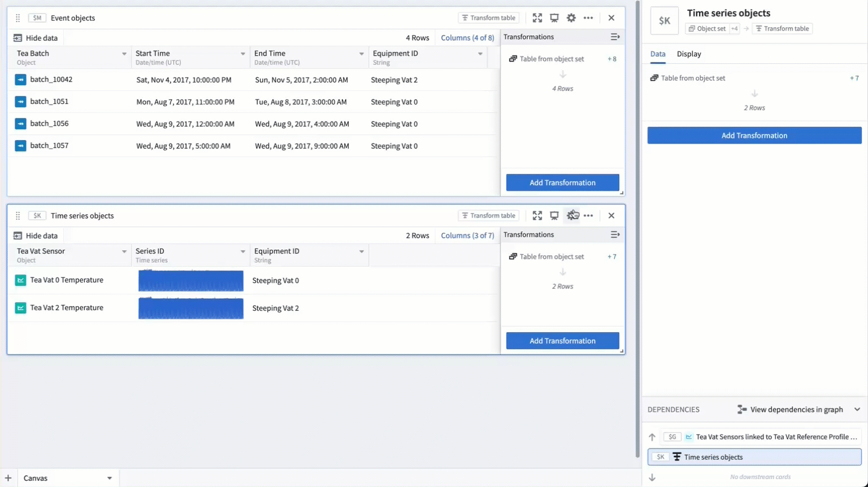Open the settings gear on Event objects card
Image resolution: width=868 pixels, height=487 pixels.
[571, 18]
